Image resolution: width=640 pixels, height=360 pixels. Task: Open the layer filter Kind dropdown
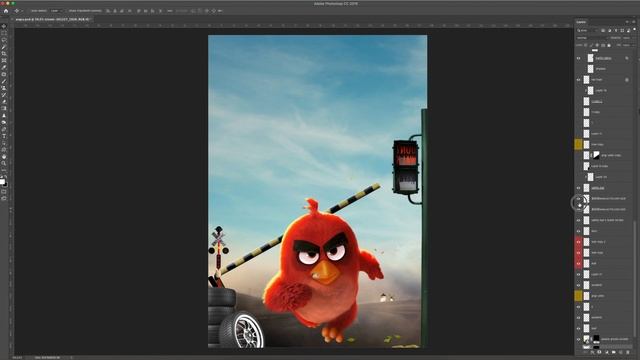point(587,31)
